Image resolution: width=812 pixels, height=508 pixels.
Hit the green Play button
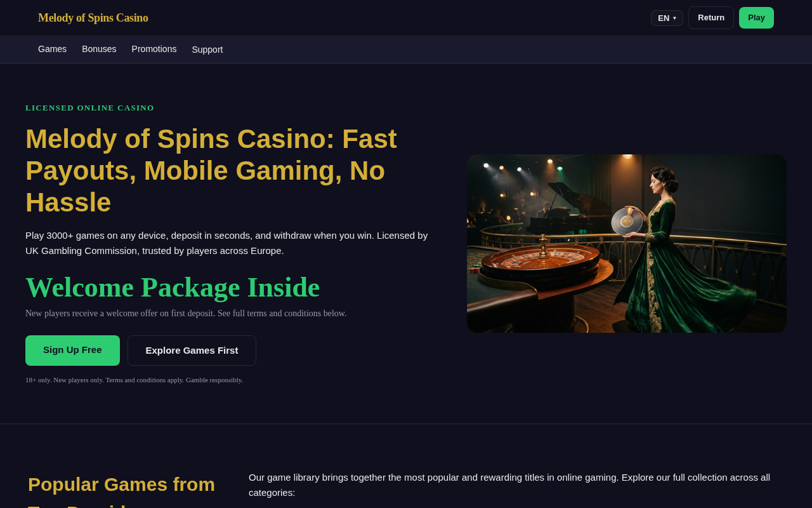pos(756,18)
